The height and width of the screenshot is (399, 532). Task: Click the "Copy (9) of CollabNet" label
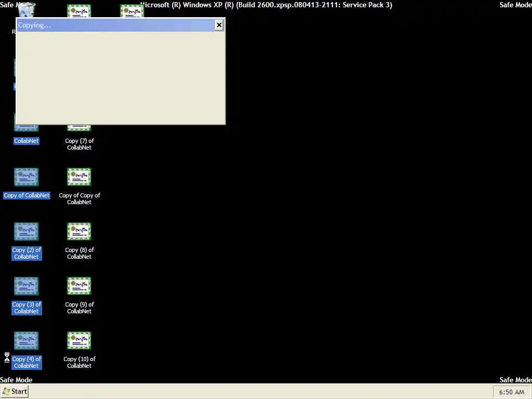pos(79,308)
